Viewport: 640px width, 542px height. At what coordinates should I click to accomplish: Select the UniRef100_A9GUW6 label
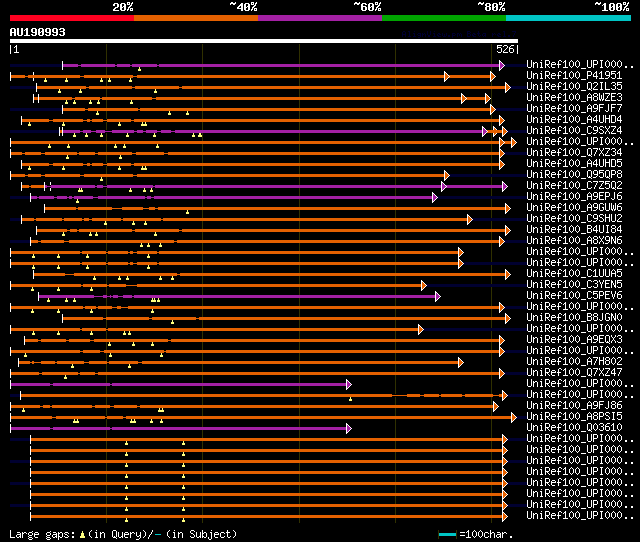[x=574, y=207]
